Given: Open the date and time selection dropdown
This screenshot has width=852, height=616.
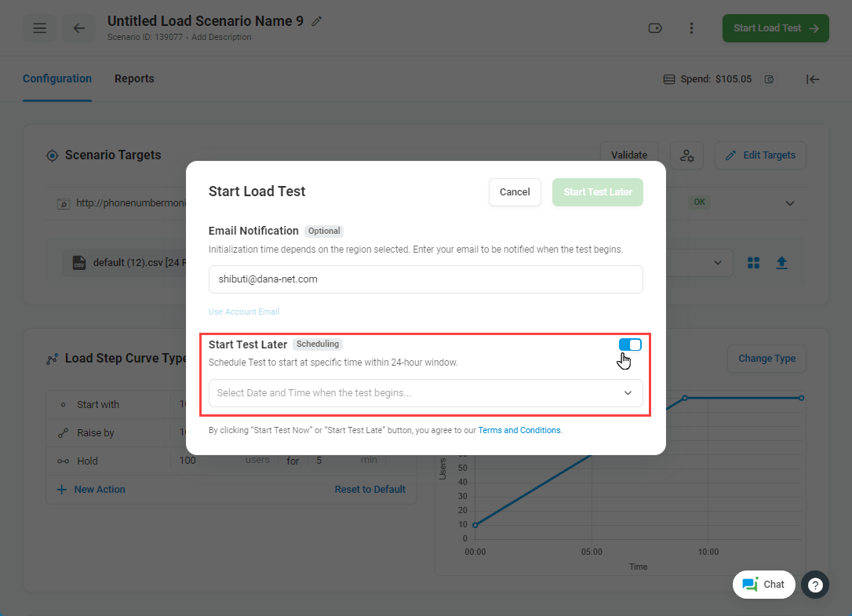Looking at the screenshot, I should click(425, 393).
